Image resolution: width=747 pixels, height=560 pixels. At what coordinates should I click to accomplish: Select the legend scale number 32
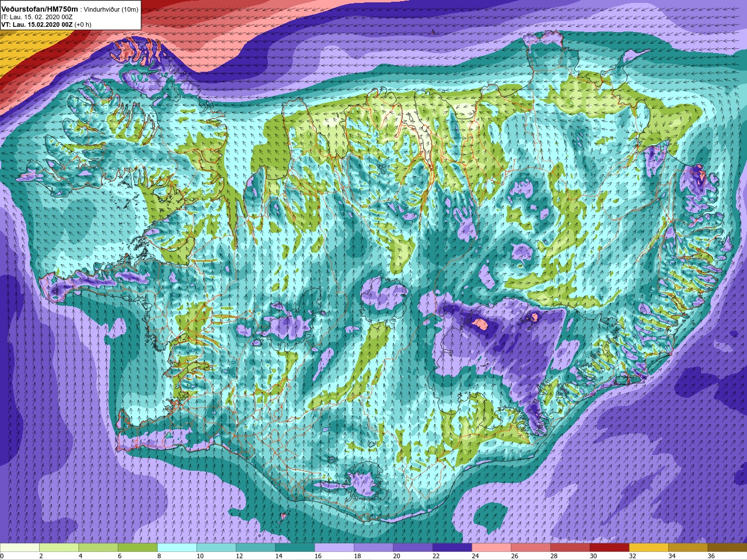pos(633,556)
